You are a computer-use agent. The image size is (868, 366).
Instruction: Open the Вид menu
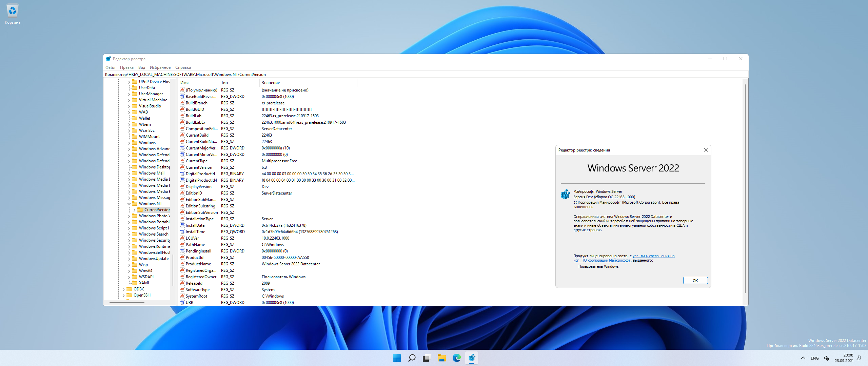[142, 67]
